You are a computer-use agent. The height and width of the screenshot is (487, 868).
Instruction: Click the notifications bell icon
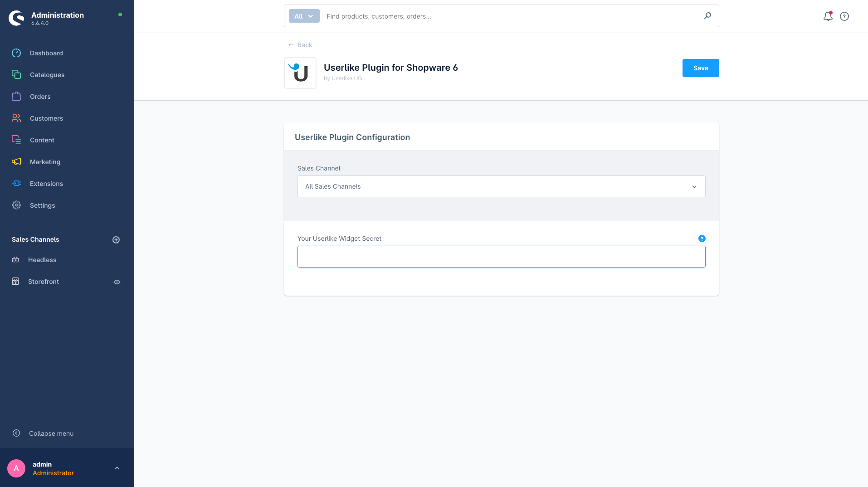(828, 16)
